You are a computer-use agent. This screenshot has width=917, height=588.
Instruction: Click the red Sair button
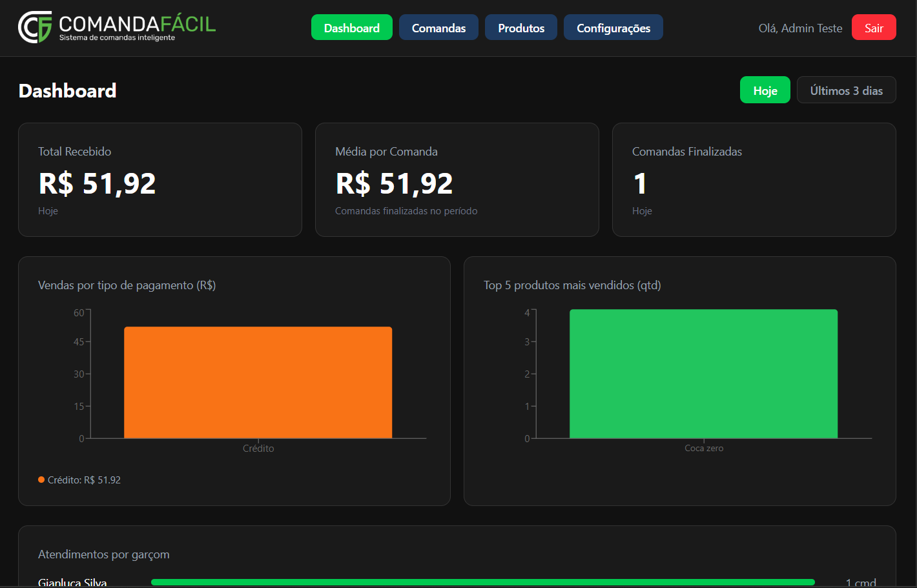click(x=874, y=27)
